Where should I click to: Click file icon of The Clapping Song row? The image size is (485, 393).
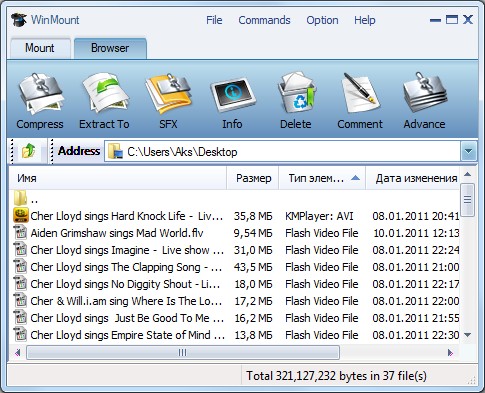pos(20,267)
